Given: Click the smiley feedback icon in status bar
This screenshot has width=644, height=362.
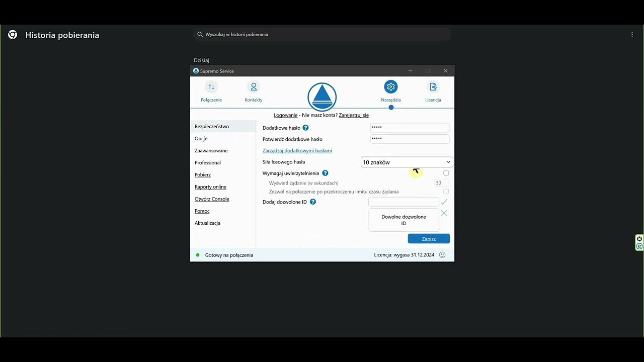Looking at the screenshot, I should (442, 255).
